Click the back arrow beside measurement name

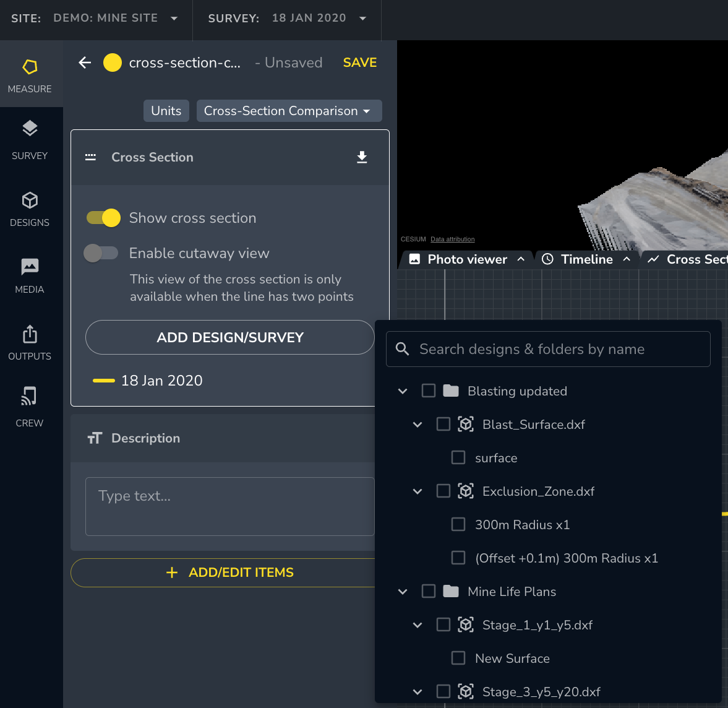point(85,63)
